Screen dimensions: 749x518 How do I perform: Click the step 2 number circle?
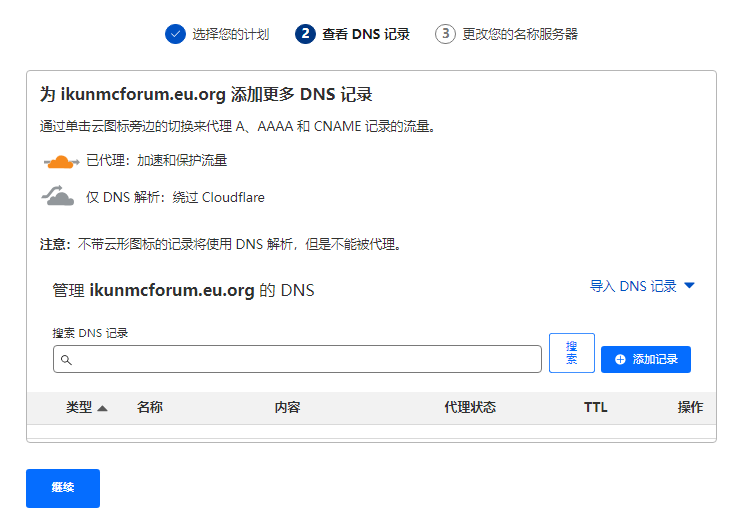click(305, 34)
